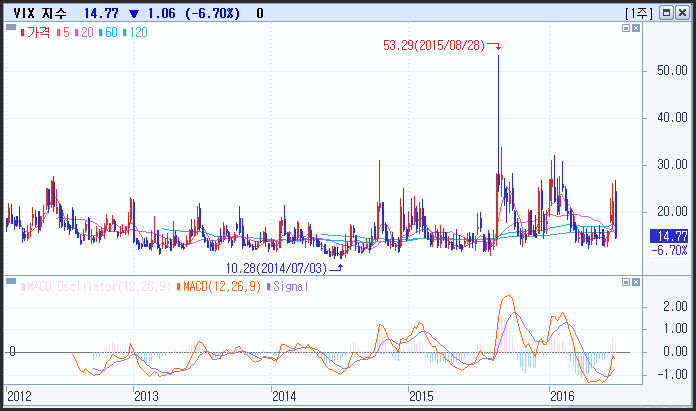Click the 30.00 price axis label
The width and height of the screenshot is (696, 411).
coord(672,165)
